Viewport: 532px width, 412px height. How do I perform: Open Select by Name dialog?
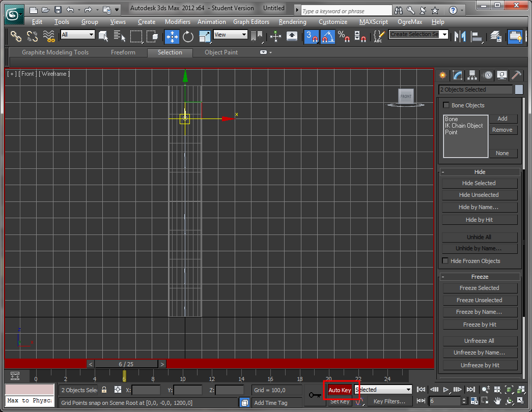tap(118, 37)
